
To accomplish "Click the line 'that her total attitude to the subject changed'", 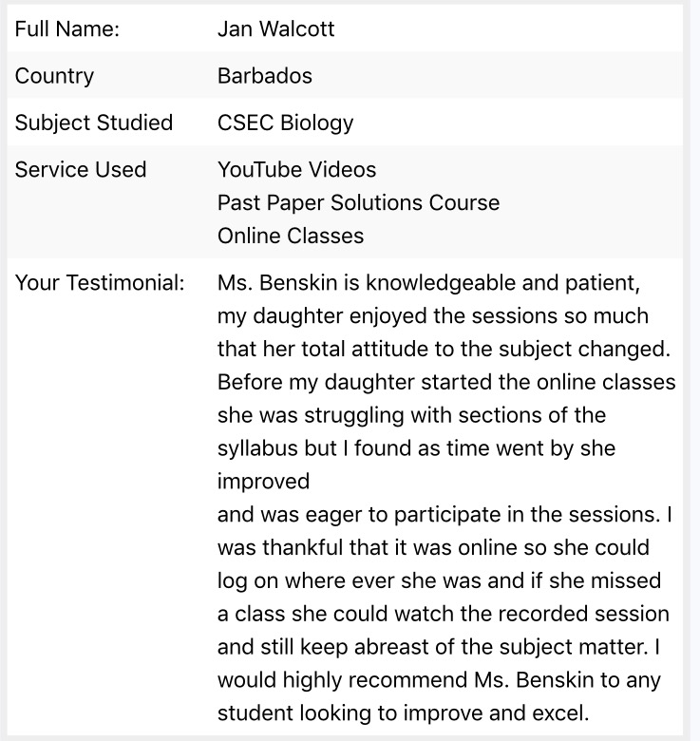I will click(x=444, y=350).
